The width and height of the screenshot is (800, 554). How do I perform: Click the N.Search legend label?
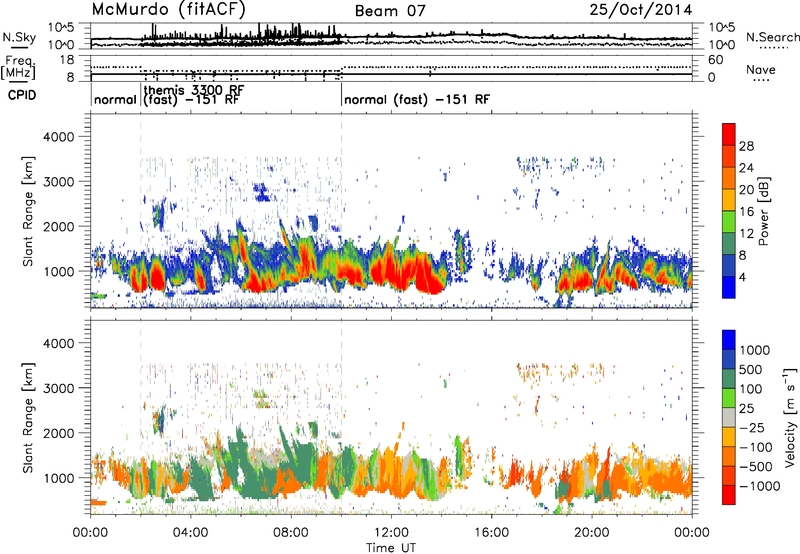coord(773,37)
